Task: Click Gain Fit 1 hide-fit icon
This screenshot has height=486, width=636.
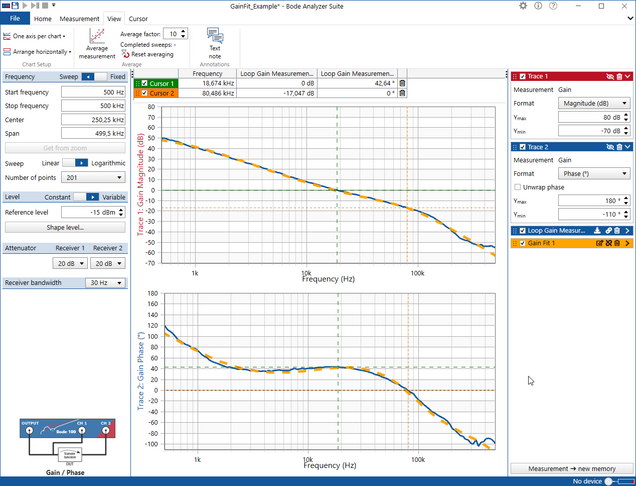Action: [x=608, y=243]
